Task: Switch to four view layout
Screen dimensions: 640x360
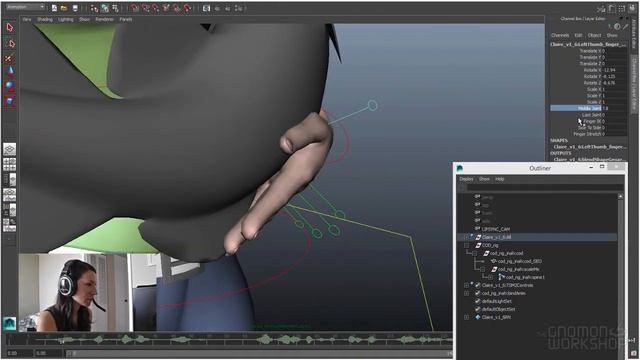Action: pos(10,164)
